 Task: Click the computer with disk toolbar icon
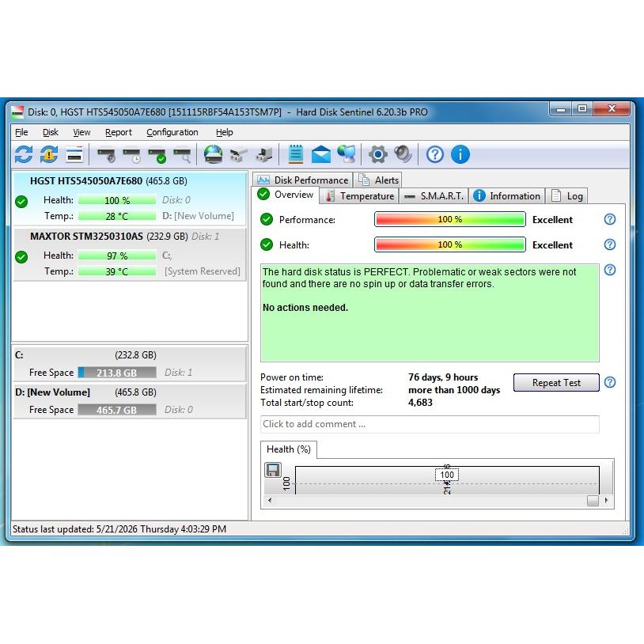click(263, 155)
